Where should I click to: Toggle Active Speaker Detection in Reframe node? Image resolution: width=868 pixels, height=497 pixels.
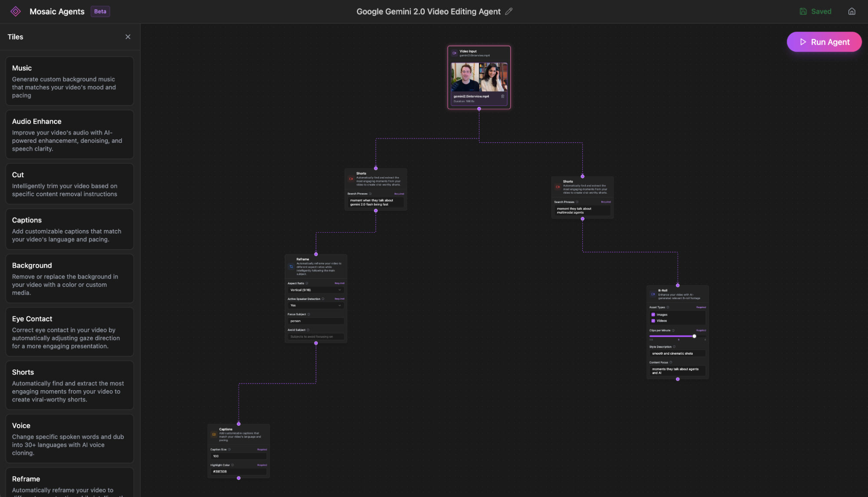tap(315, 305)
